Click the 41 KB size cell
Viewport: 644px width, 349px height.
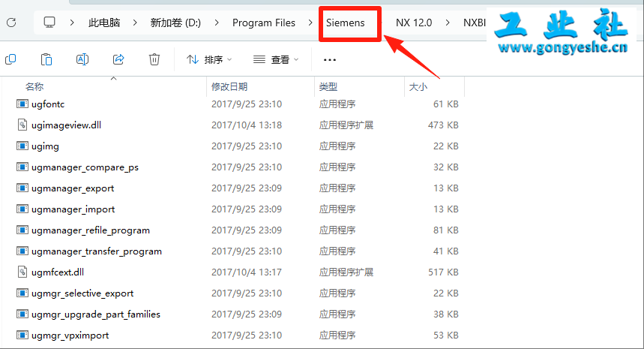445,251
